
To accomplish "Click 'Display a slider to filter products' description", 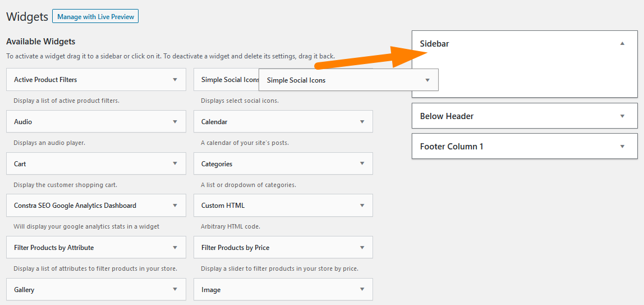I will pos(280,269).
